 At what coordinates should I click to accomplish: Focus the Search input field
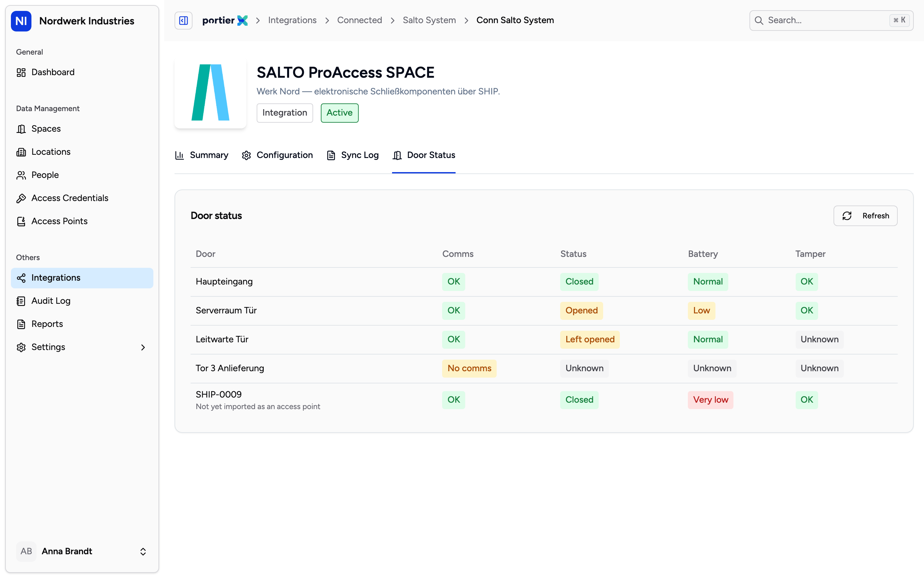click(831, 20)
